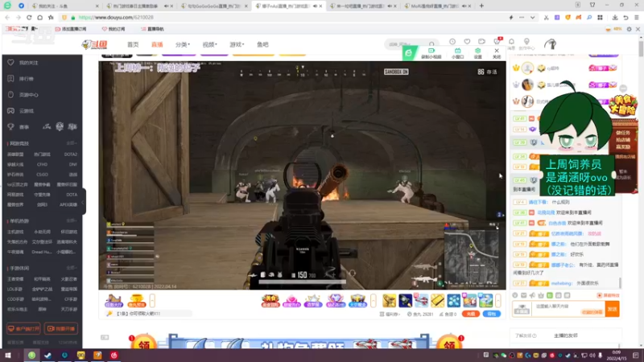Open the address bar dropdown chevron
This screenshot has height=362, width=644.
(x=532, y=18)
